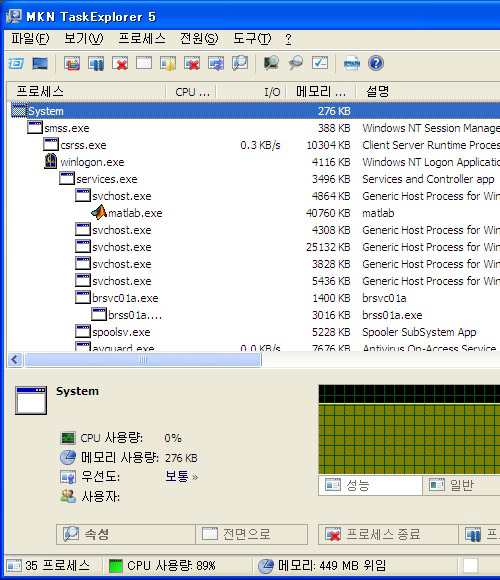Click the blank window icon in toolbar
This screenshot has width=500, height=580.
pyautogui.click(x=144, y=63)
